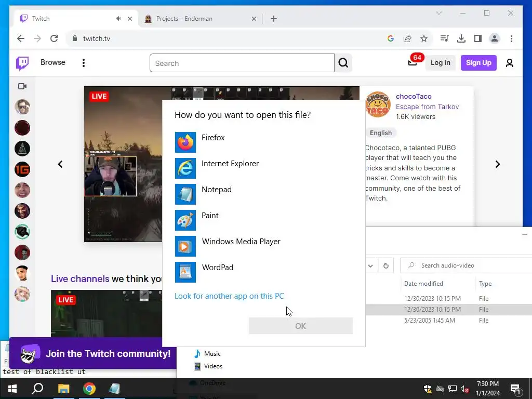Open the Windows notification center icon
Viewport: 532px width, 399px height.
pyautogui.click(x=515, y=389)
